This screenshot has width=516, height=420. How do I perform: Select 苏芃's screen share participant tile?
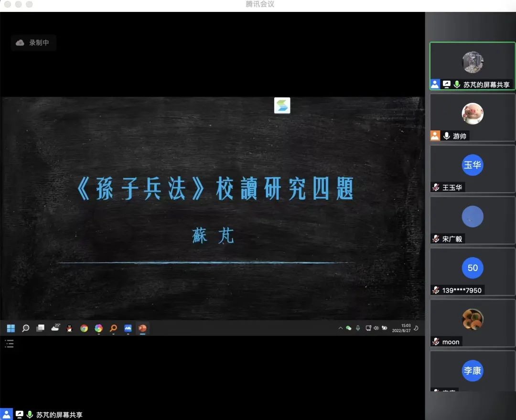472,65
